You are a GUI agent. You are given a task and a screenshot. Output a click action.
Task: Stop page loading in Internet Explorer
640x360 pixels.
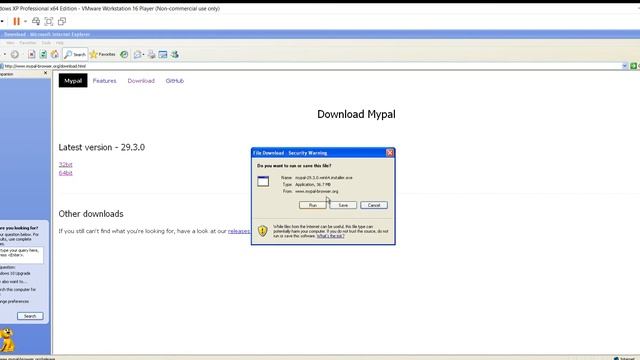click(31, 54)
